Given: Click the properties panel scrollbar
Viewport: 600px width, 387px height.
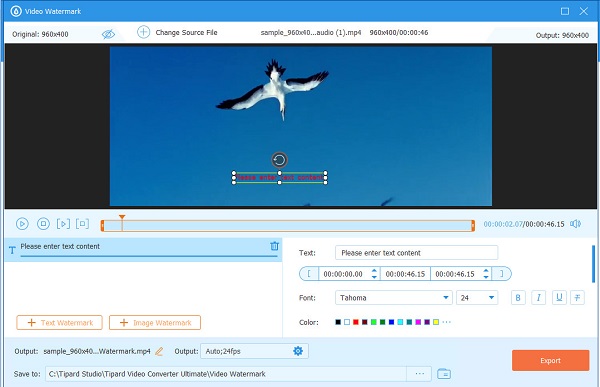Looking at the screenshot, I should coord(594,264).
